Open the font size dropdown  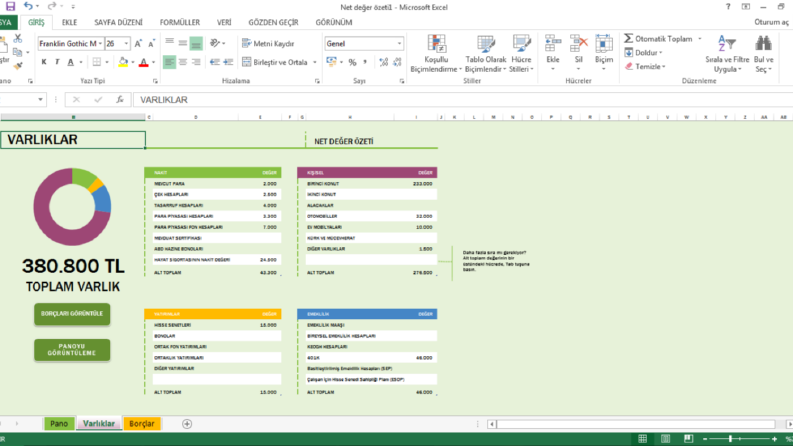126,43
